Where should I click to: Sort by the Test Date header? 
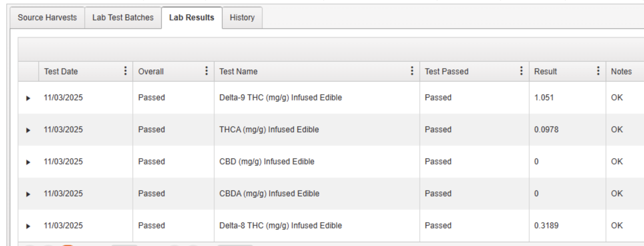click(x=61, y=71)
